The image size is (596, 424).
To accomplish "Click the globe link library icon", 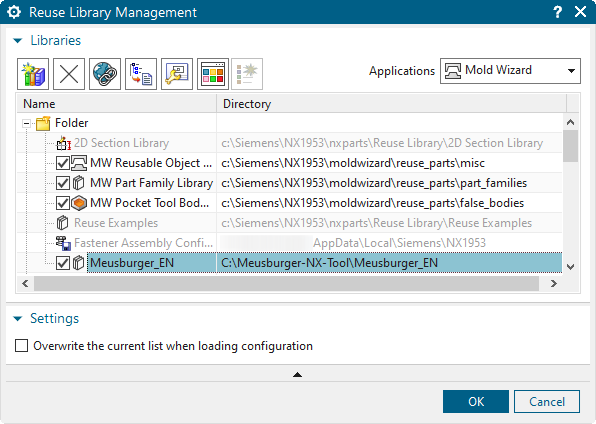I will click(105, 74).
